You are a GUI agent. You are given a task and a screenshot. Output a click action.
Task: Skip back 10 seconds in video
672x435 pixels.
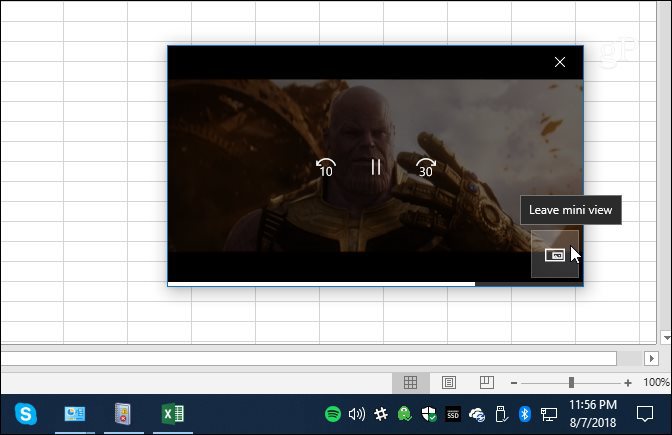point(326,168)
